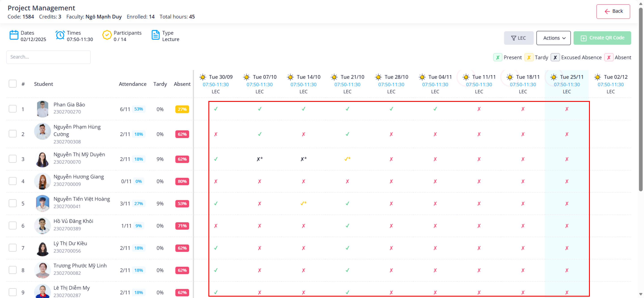Select checkbox for Nguyễn Hương Giang row
This screenshot has height=298, width=644.
(x=13, y=181)
